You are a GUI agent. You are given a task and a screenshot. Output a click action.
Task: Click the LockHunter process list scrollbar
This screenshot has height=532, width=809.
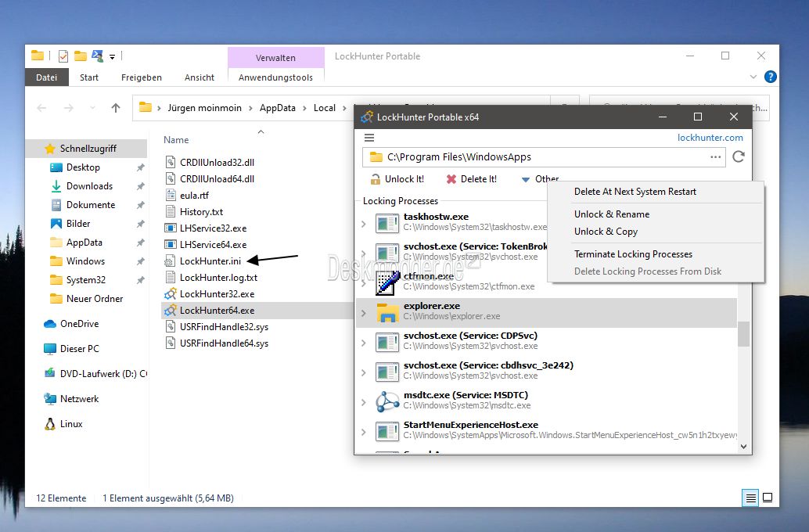pos(743,334)
